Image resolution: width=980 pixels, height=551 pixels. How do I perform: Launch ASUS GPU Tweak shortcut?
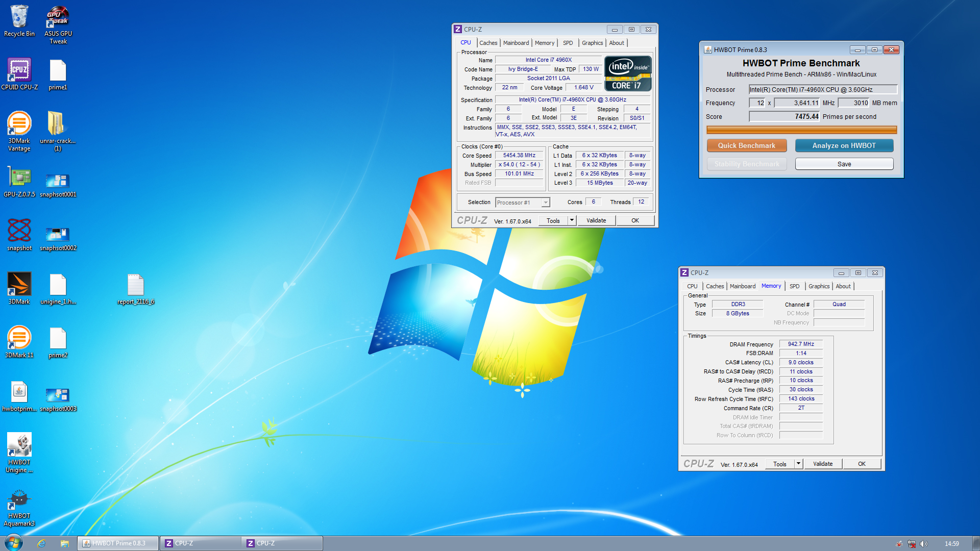click(x=58, y=24)
